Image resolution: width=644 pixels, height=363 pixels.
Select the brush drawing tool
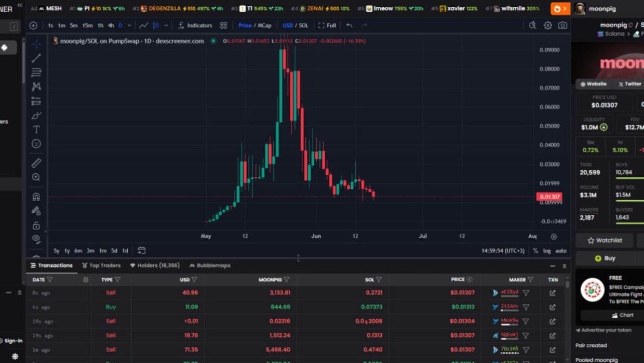(x=36, y=115)
